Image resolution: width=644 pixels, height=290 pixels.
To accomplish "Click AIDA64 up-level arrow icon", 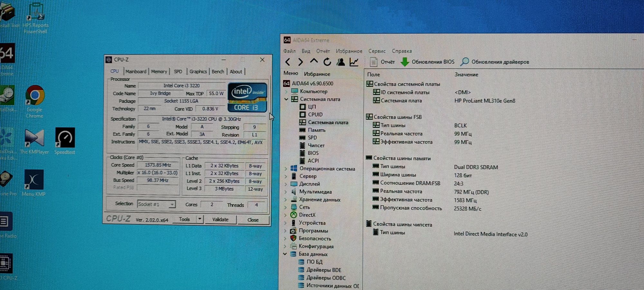I will [x=314, y=61].
